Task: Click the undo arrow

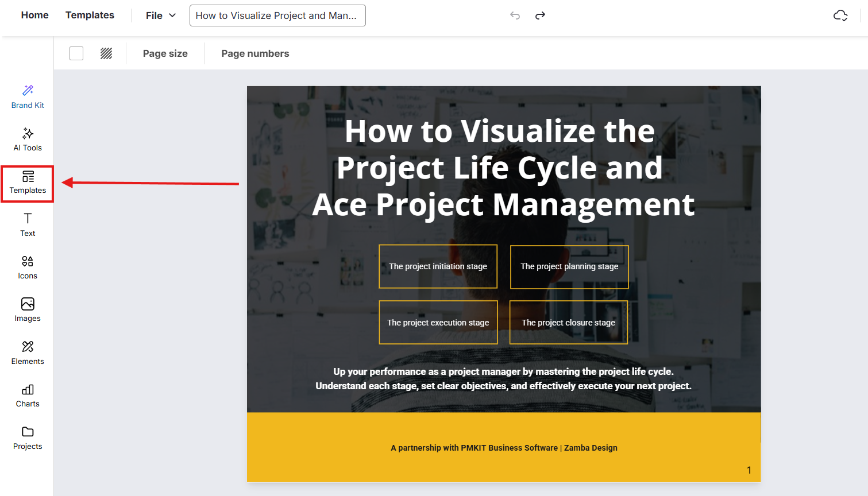Action: [515, 15]
